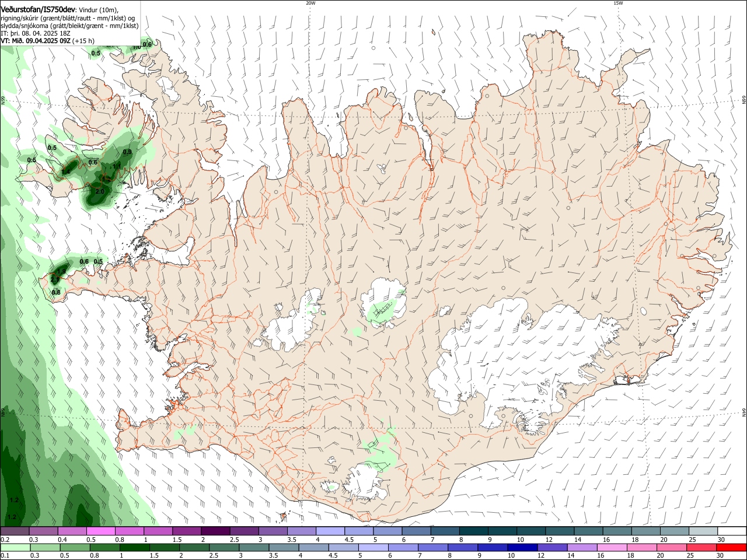
Task: Click the 'slydda/snjókoma' legend description line
Action: pos(69,26)
